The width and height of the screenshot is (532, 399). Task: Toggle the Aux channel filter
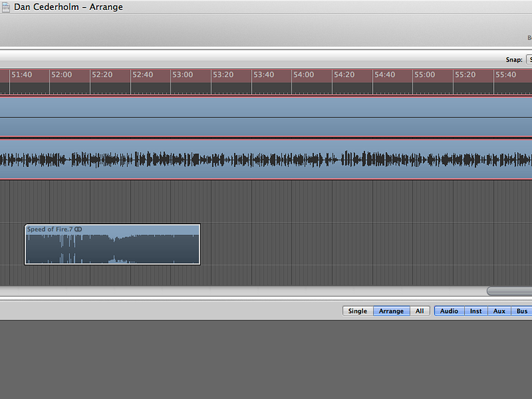click(499, 311)
